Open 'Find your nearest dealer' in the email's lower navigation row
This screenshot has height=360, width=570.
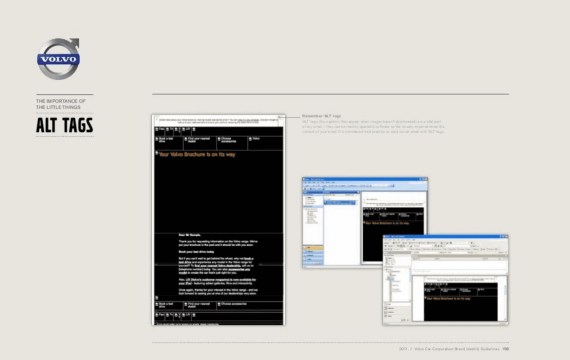[200, 305]
